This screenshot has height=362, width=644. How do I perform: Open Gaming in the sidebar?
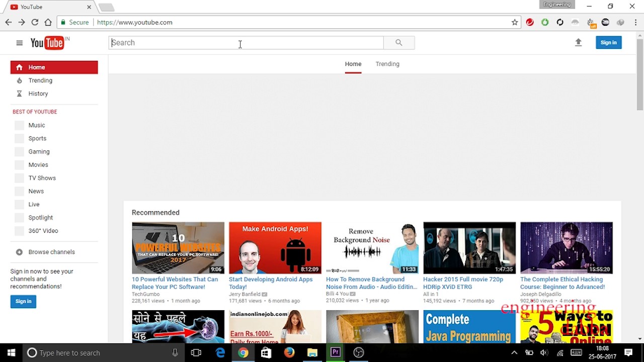(x=39, y=151)
